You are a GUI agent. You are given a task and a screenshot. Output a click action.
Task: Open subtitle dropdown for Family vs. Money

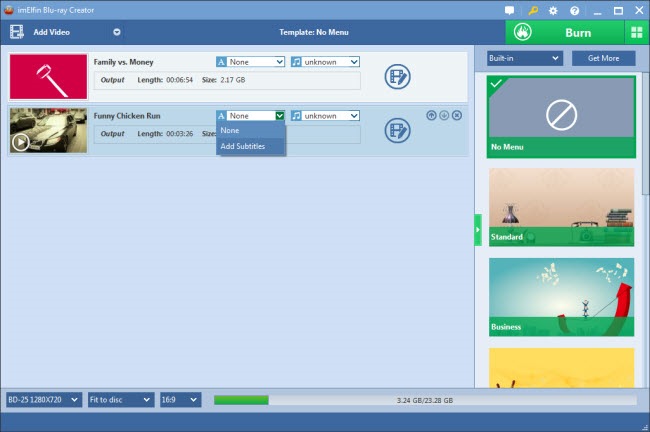point(280,62)
